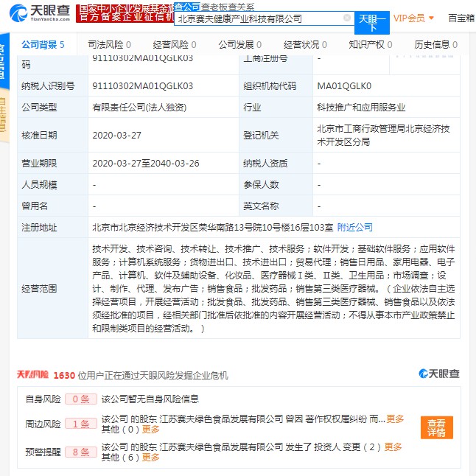476x476 pixels.
Task: Click the Tianyancha logo
Action: pos(40,13)
